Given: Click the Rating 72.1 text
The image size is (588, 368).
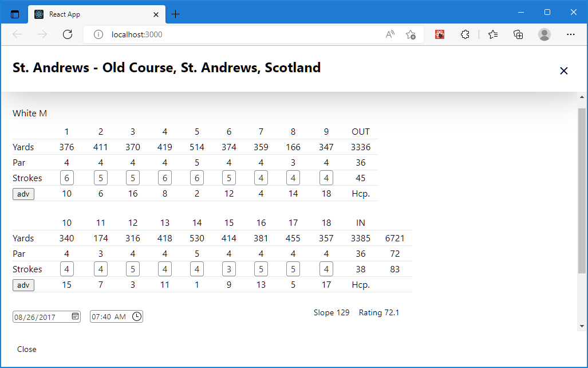Looking at the screenshot, I should click(379, 312).
